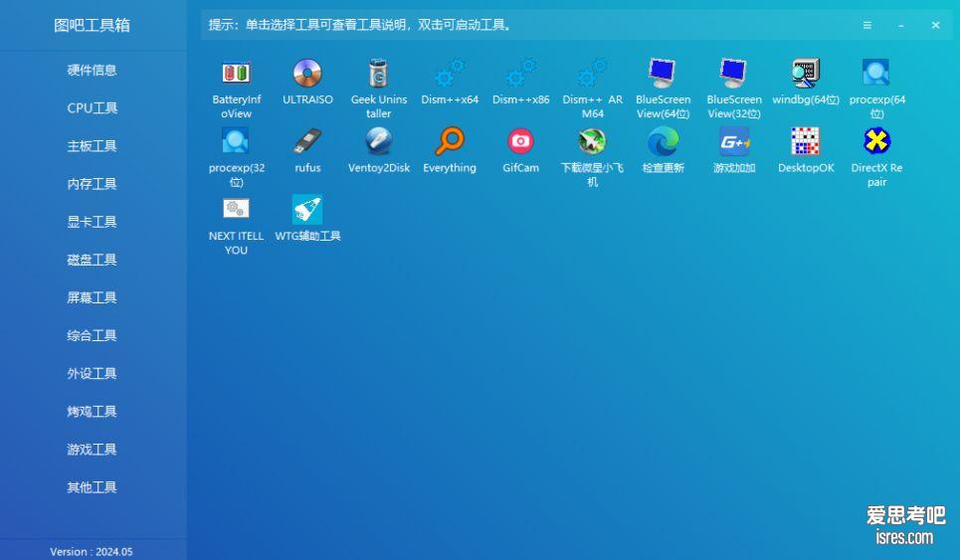Select the rufus USB drive icon
The width and height of the screenshot is (960, 560).
(x=307, y=141)
